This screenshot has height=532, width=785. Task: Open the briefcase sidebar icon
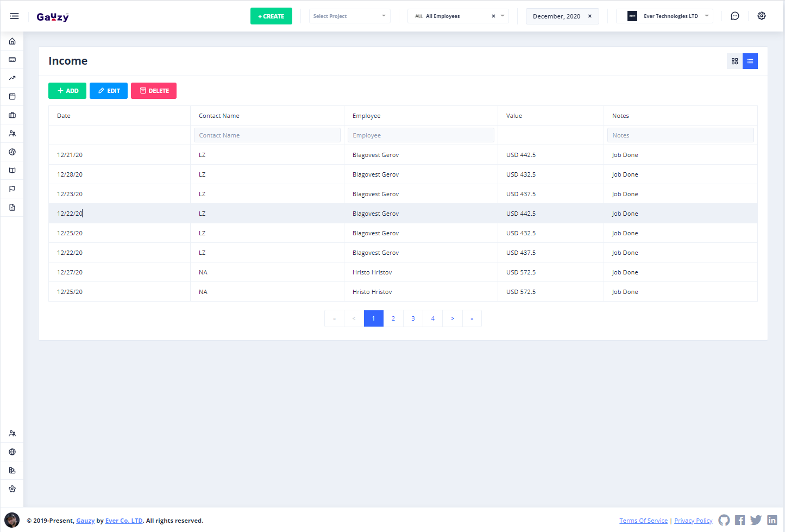(12, 115)
